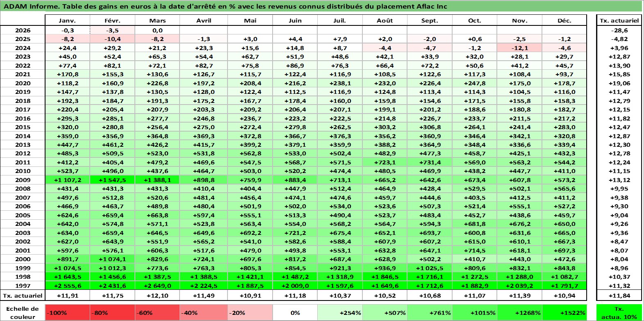Click the 2020 Oct. cell +247,8
The image size is (644, 321).
coord(475,83)
